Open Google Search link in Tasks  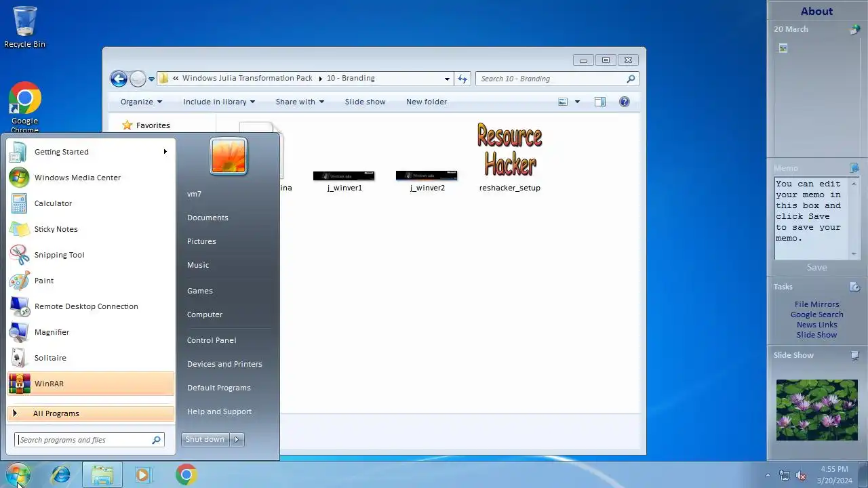816,314
